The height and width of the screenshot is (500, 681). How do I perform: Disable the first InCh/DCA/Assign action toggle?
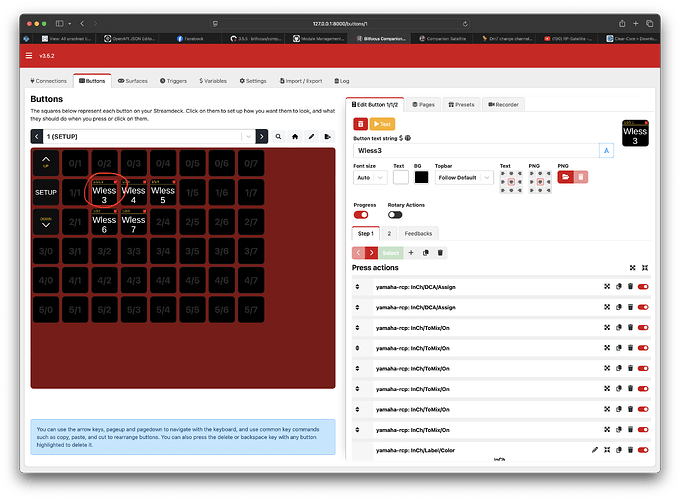[x=643, y=287]
